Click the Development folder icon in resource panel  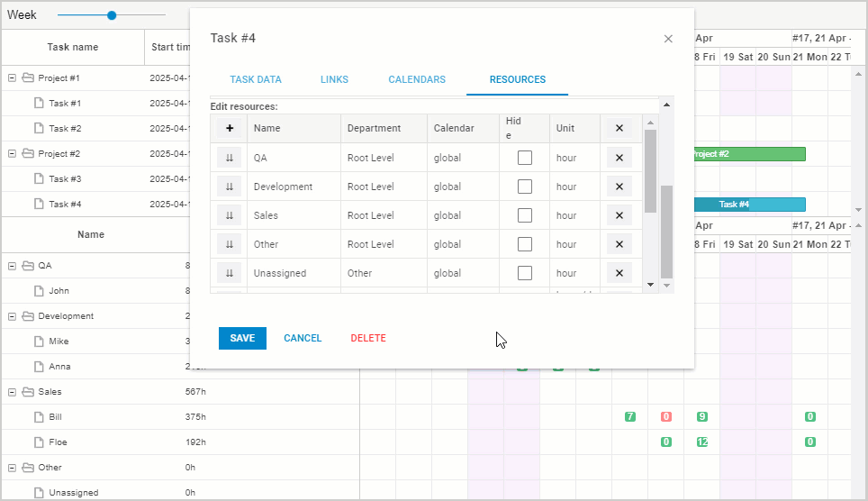click(x=28, y=316)
